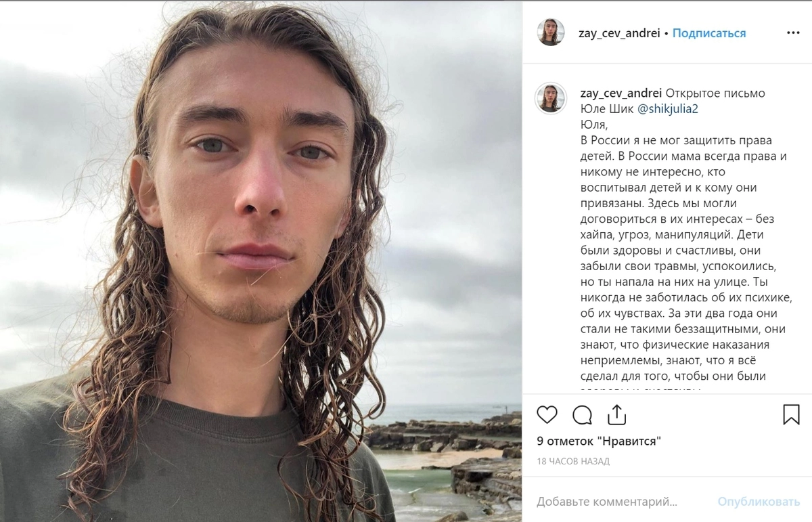The width and height of the screenshot is (812, 522).
Task: Open the profile avatar in the post header
Action: point(551,32)
